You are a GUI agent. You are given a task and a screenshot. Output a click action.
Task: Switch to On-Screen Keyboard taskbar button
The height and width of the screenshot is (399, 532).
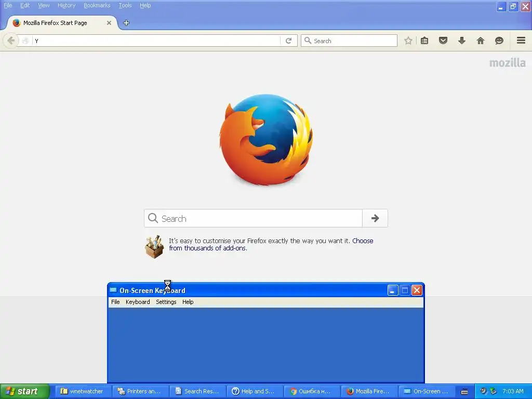(x=427, y=391)
